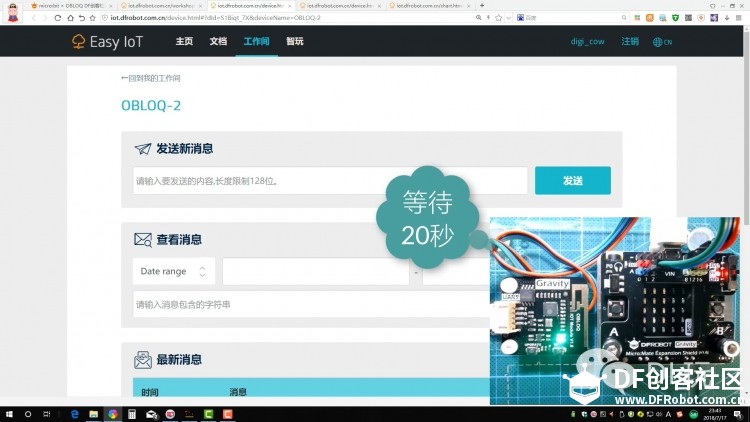Click the envelope 查看消息 icon
Image resolution: width=750 pixels, height=422 pixels.
tap(143, 240)
